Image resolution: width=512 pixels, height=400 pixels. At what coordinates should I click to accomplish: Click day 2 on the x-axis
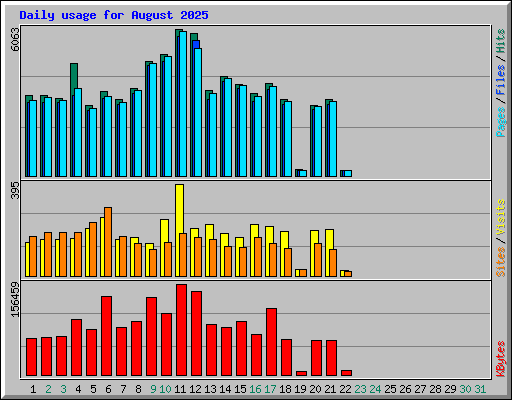[x=48, y=389]
